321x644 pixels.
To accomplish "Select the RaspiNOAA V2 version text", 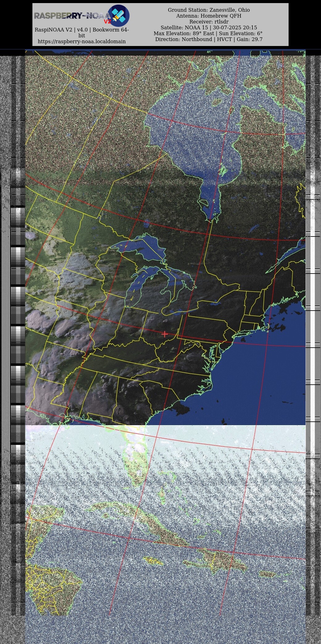I will click(81, 30).
